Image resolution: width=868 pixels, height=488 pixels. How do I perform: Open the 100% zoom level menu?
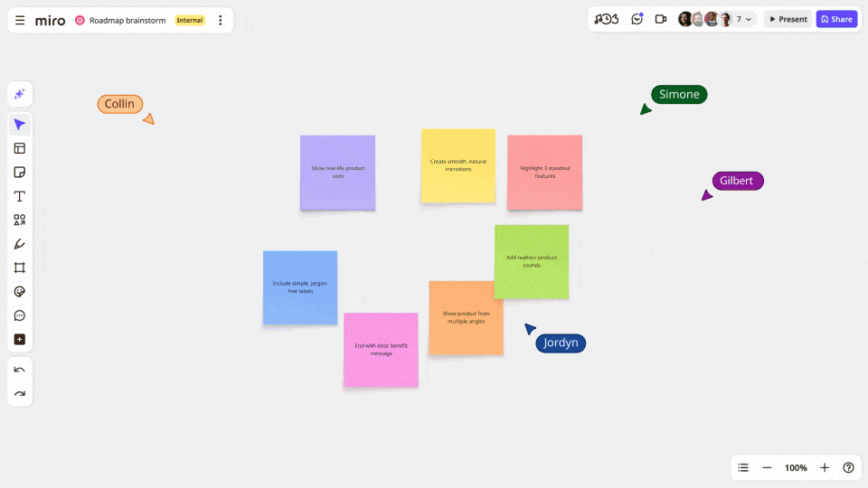[796, 467]
